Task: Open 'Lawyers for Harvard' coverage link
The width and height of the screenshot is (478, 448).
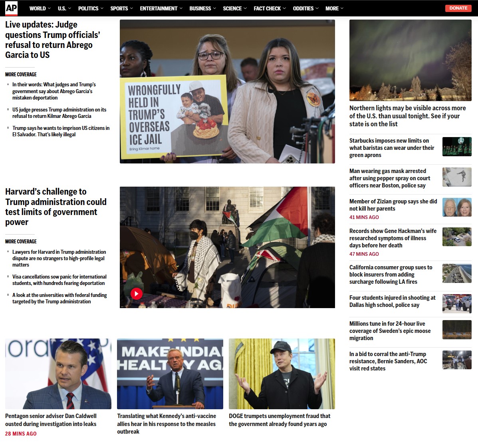Action: [59, 258]
